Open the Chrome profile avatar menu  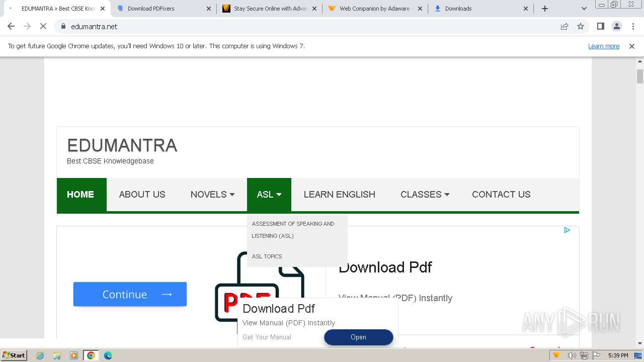click(616, 26)
